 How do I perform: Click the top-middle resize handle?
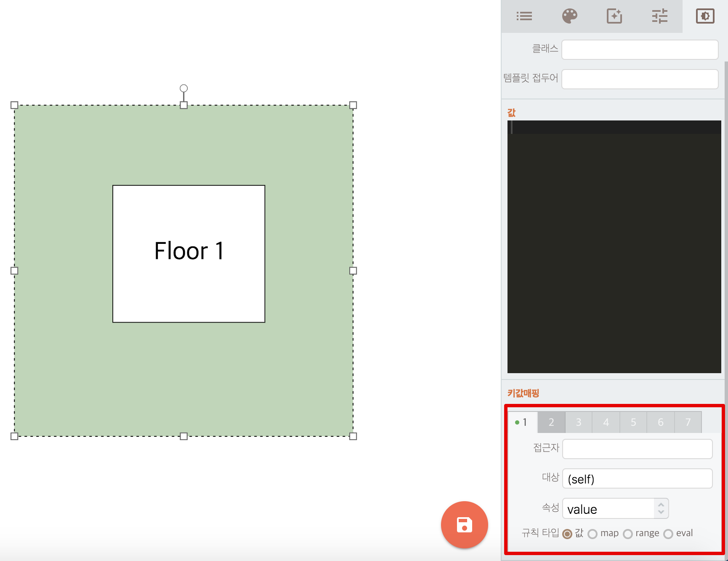pos(183,105)
